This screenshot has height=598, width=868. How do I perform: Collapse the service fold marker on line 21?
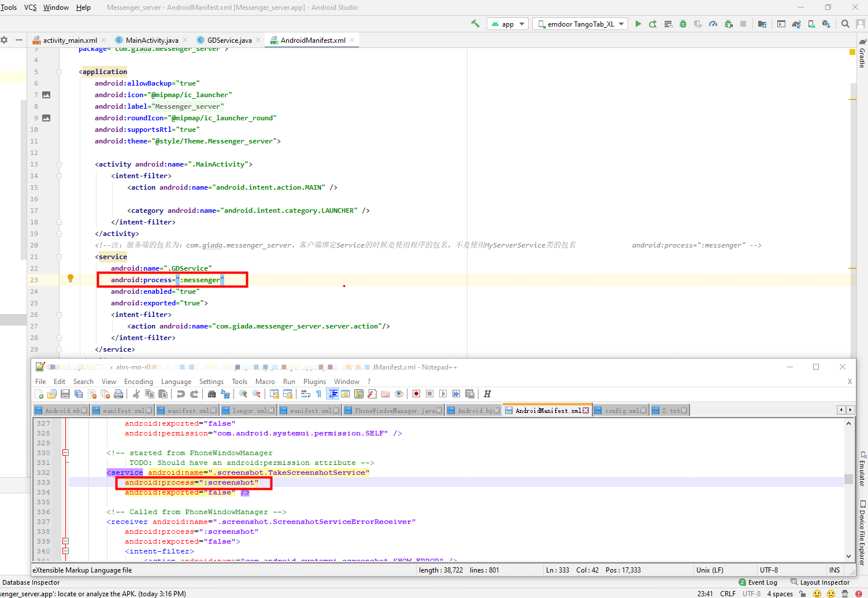pyautogui.click(x=59, y=257)
